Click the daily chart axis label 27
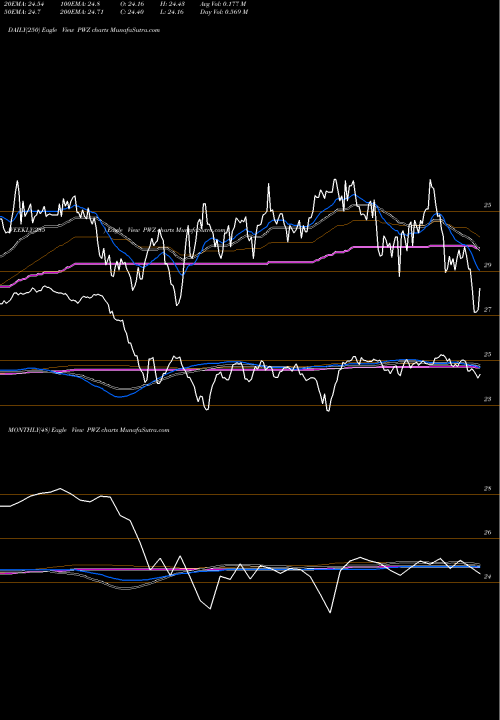This screenshot has height=720, width=500. [487, 310]
